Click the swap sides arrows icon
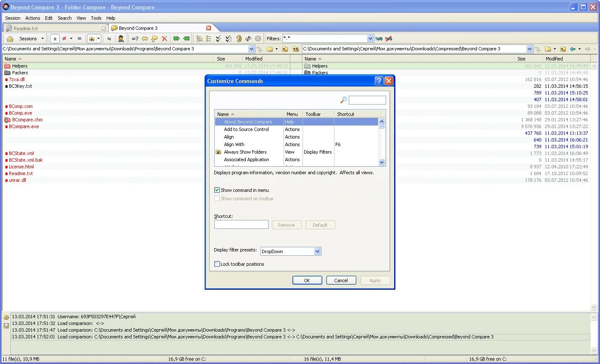600x364 pixels. [145, 39]
